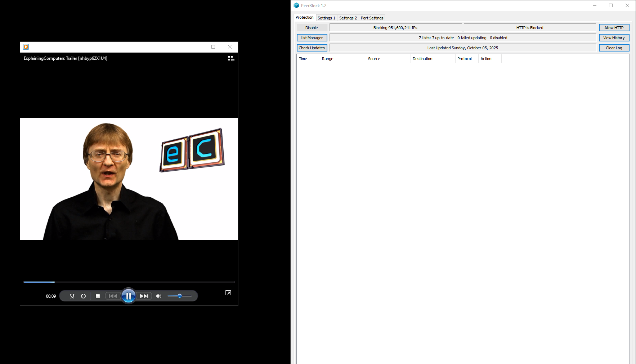Turn on shuffle in media player

(x=72, y=296)
